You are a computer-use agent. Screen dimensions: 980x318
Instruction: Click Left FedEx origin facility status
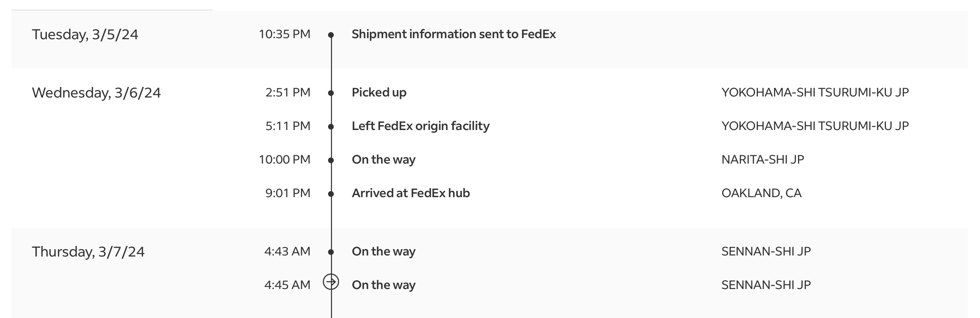point(421,126)
